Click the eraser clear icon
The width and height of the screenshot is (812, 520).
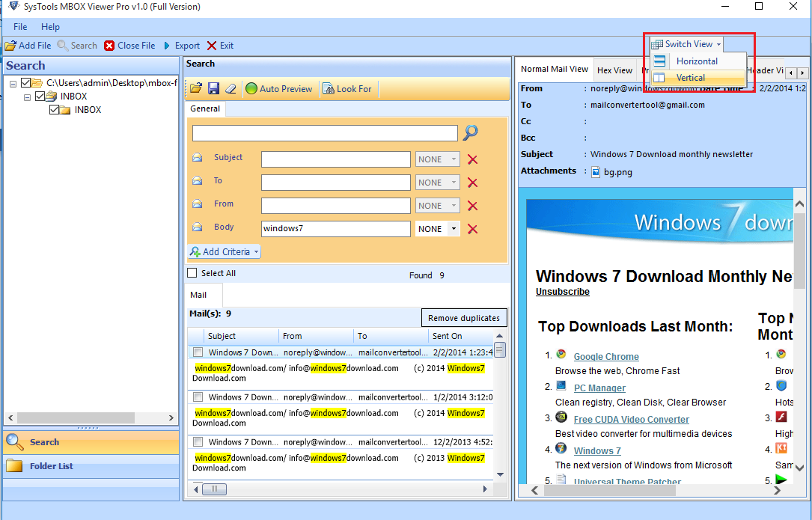231,88
